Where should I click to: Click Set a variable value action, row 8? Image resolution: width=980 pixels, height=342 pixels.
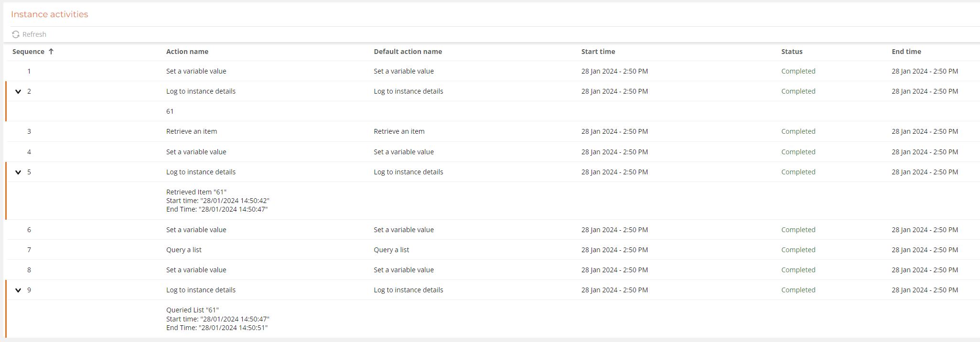click(196, 270)
